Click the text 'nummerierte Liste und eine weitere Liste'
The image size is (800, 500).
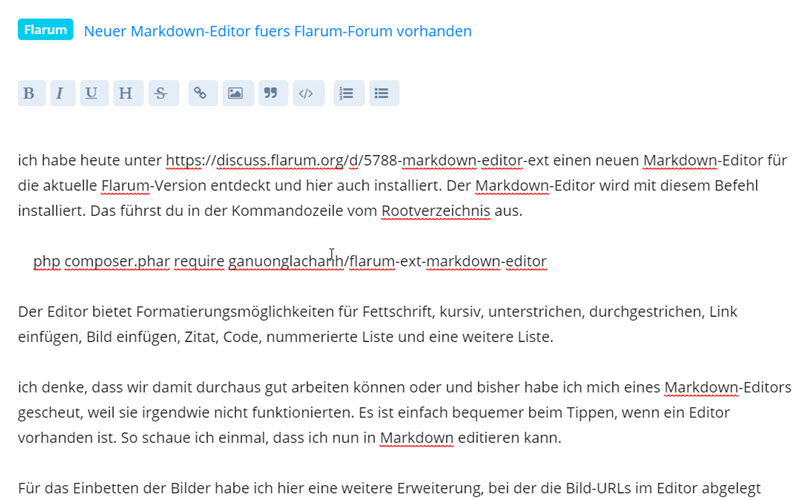(x=409, y=337)
